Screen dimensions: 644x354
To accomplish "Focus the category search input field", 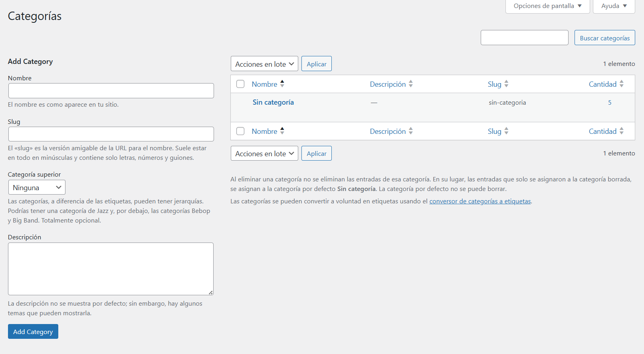I will (525, 38).
